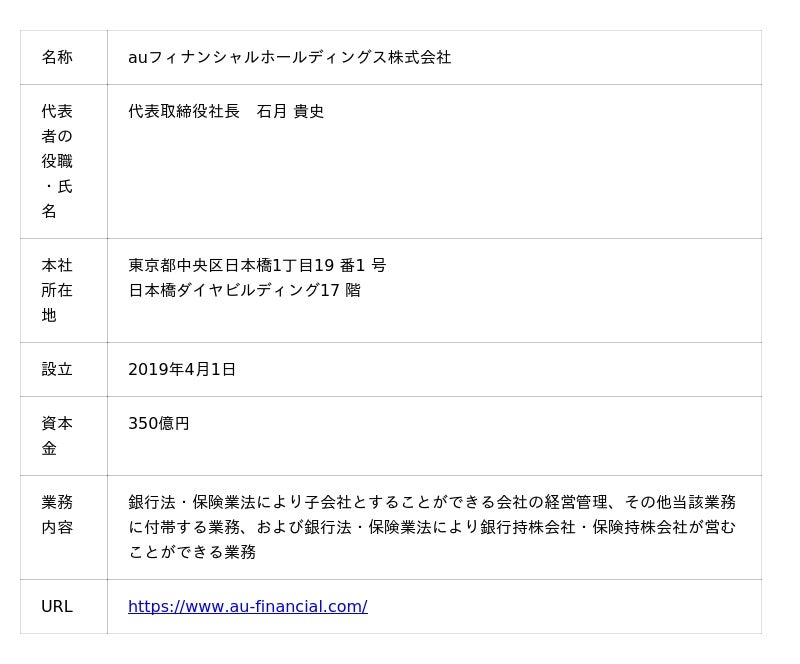Click the description line starting 銀行法・保険業法により子会社
This screenshot has width=800, height=664.
click(x=431, y=502)
